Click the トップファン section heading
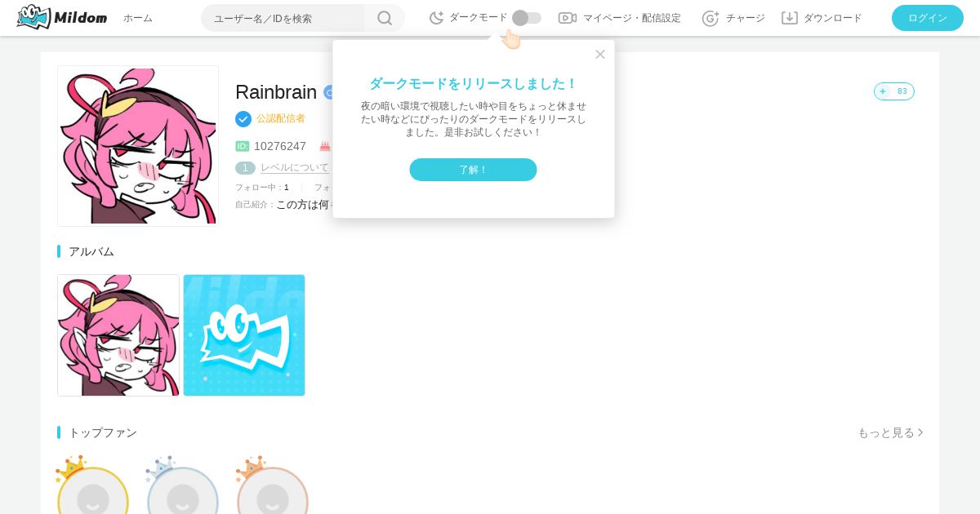This screenshot has width=980, height=514. (x=103, y=432)
